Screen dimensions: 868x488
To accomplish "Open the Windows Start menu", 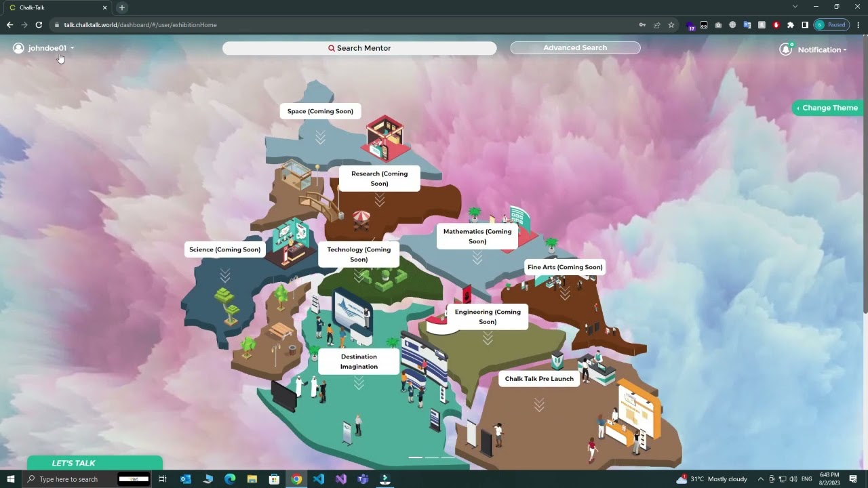I will [10, 479].
